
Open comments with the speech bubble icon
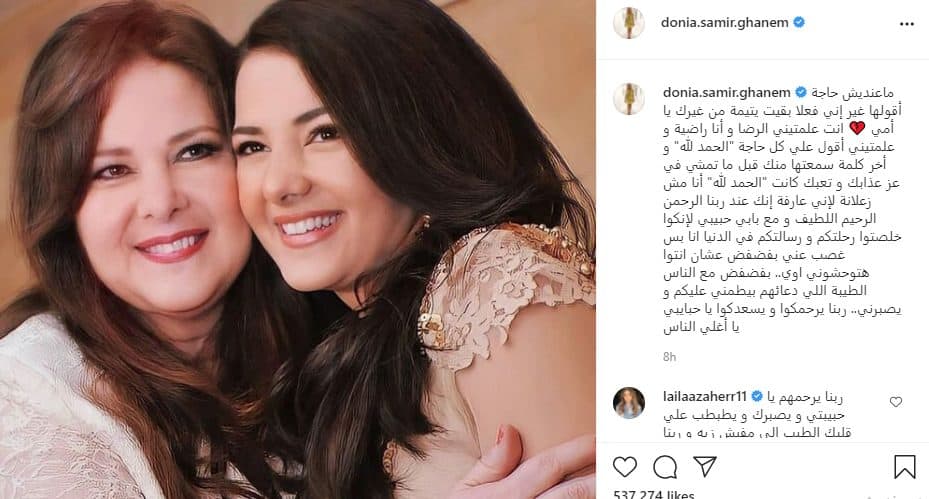pos(665,467)
